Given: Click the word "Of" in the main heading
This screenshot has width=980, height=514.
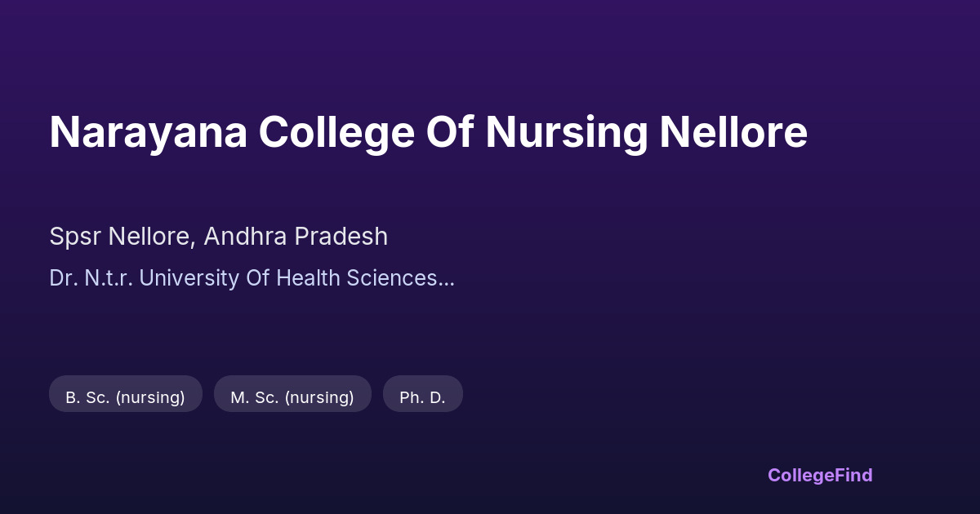Looking at the screenshot, I should (448, 132).
